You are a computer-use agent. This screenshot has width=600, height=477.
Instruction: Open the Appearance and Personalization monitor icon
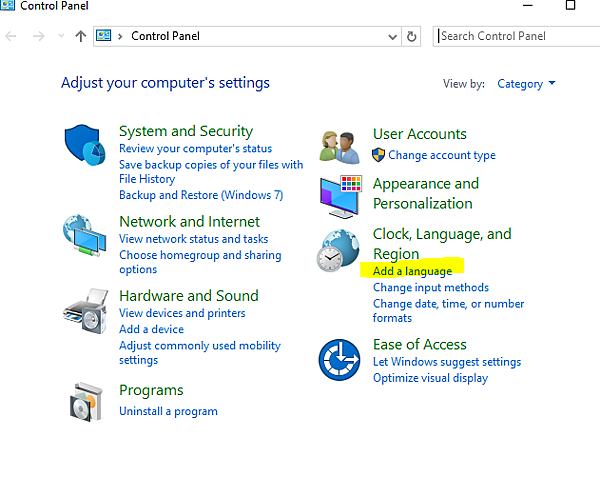339,195
